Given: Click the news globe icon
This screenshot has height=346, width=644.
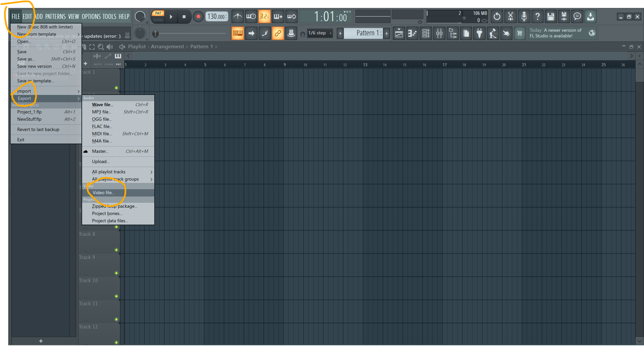Looking at the screenshot, I should click(592, 33).
